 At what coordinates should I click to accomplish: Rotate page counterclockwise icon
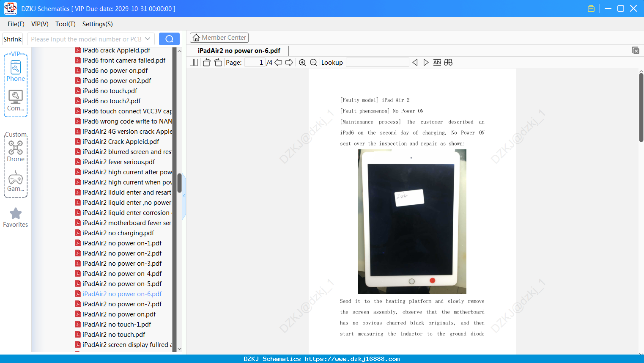pos(206,62)
